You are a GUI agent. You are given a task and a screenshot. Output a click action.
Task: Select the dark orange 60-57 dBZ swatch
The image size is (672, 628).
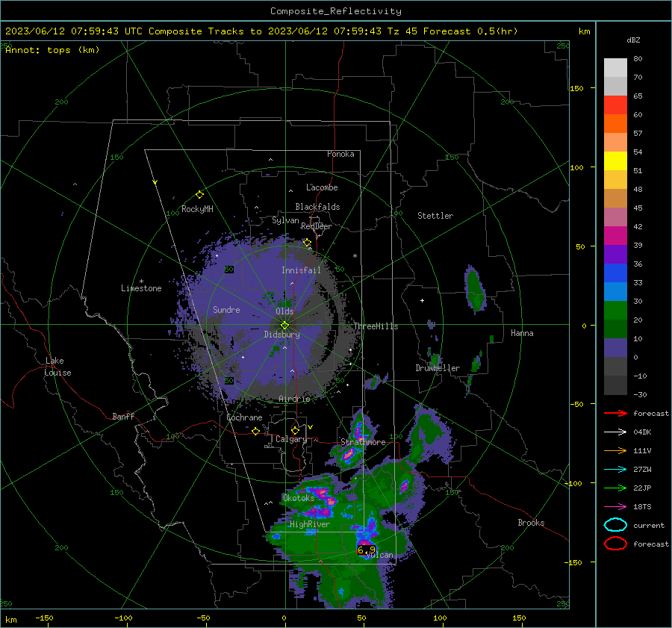[x=615, y=124]
